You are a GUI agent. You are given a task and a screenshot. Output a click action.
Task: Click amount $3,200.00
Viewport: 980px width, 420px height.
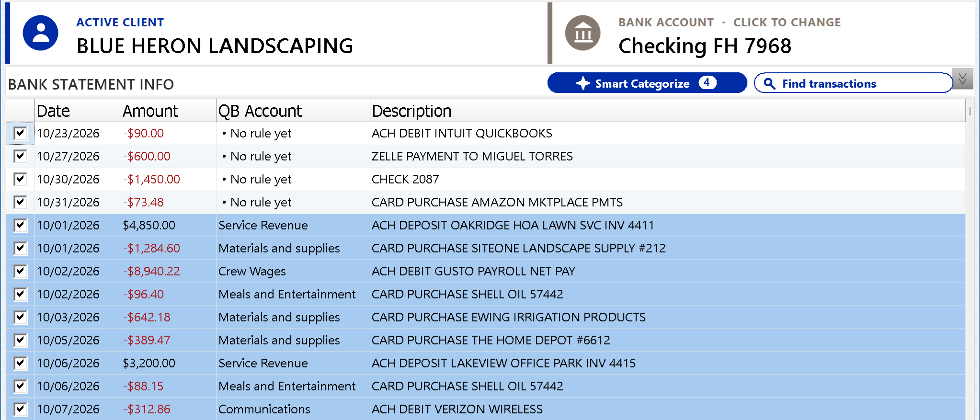149,363
